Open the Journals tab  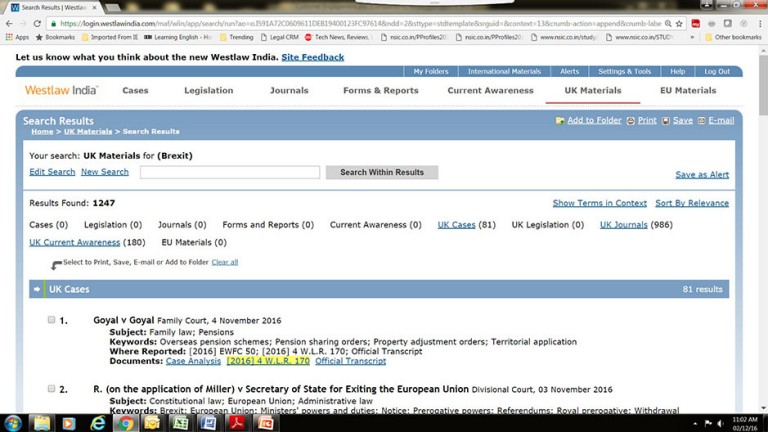click(x=289, y=91)
